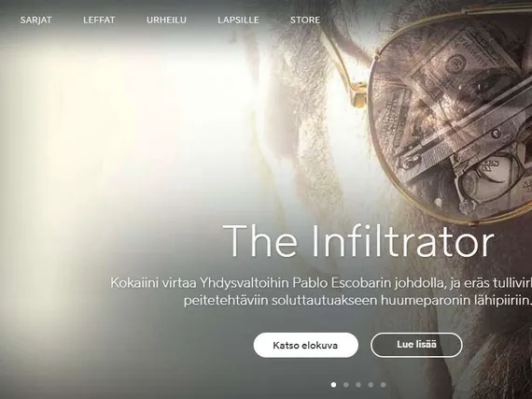Visit the STORE from top navigation
The height and width of the screenshot is (399, 532).
pos(305,20)
